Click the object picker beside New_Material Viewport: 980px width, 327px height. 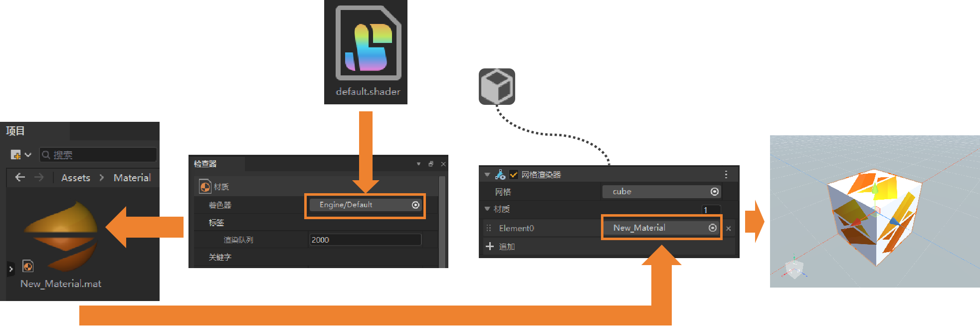[713, 228]
